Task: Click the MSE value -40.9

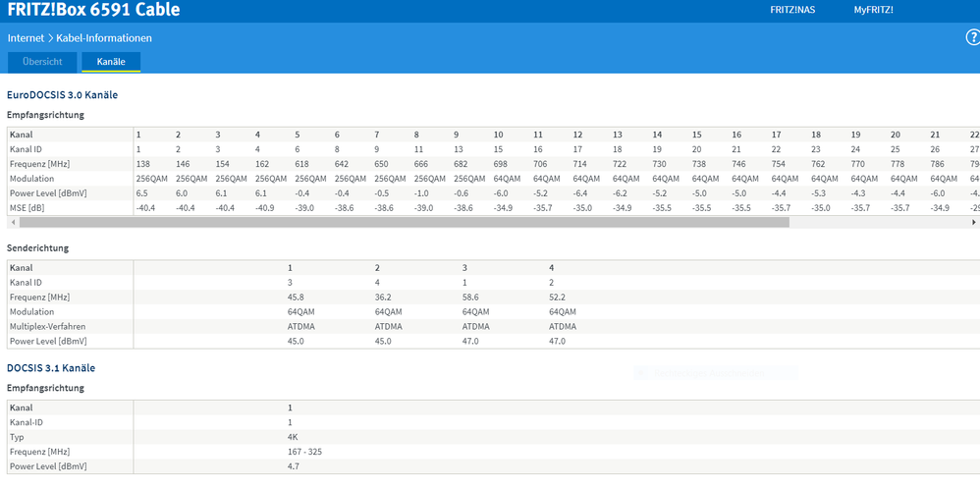Action: point(263,207)
